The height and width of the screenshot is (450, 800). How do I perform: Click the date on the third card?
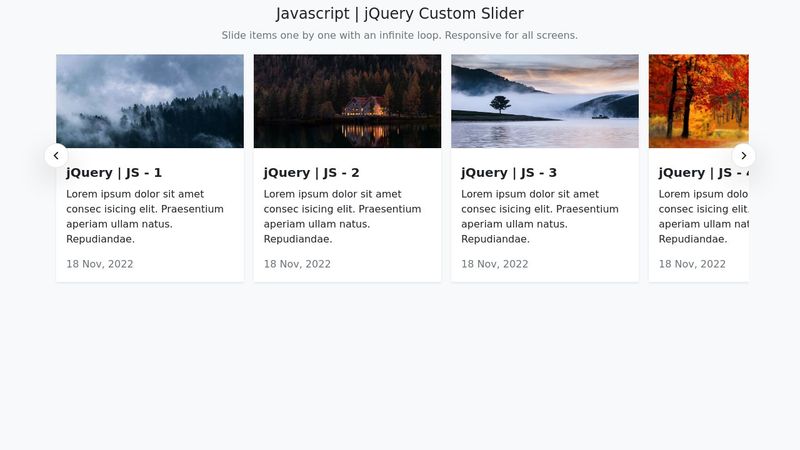coord(494,264)
